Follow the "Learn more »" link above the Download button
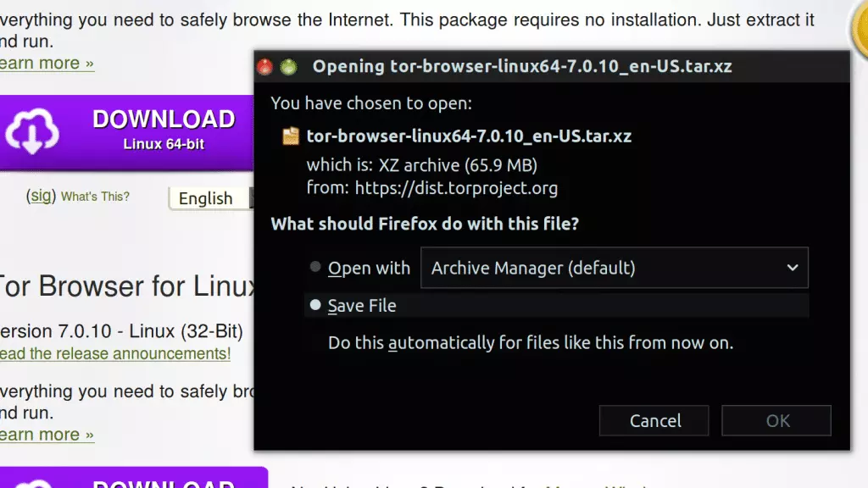The height and width of the screenshot is (488, 868). click(x=47, y=64)
